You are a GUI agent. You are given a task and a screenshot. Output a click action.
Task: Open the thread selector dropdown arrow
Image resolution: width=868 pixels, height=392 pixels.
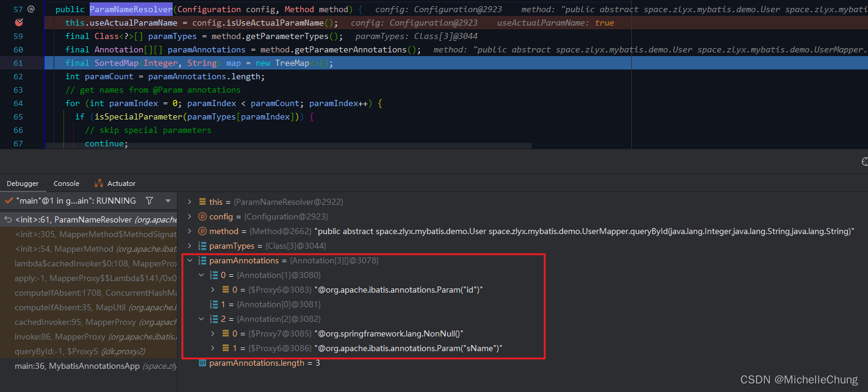pos(168,201)
